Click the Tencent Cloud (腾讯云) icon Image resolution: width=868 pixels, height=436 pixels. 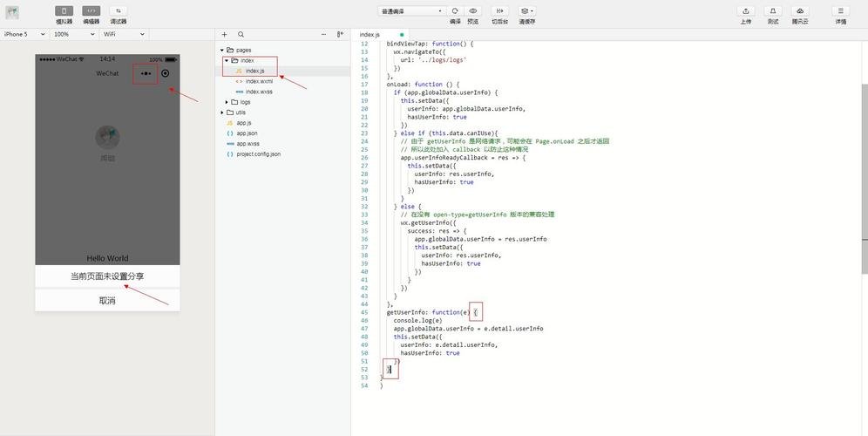[800, 11]
